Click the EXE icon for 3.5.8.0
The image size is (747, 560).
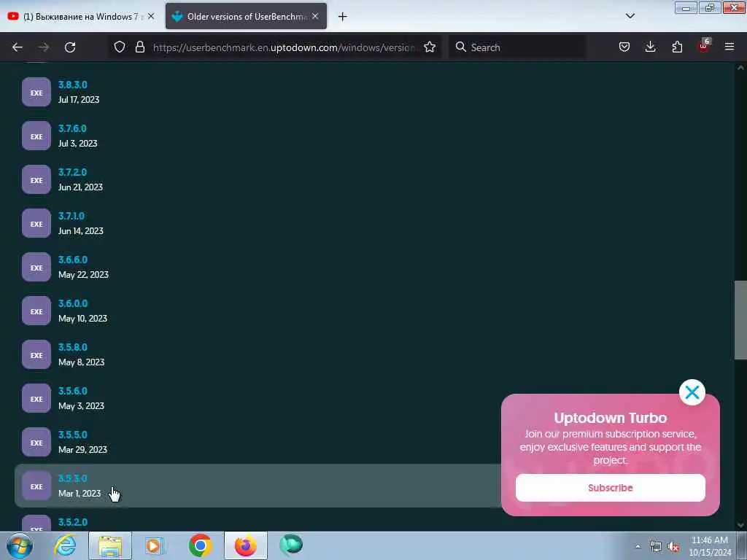coord(36,355)
